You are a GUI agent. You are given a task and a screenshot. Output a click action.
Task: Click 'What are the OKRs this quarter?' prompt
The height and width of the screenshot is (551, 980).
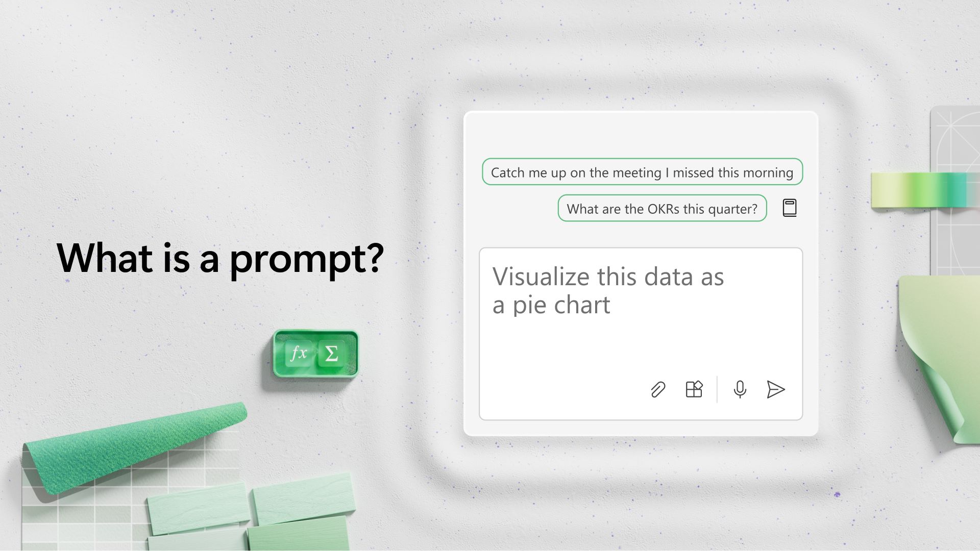661,207
